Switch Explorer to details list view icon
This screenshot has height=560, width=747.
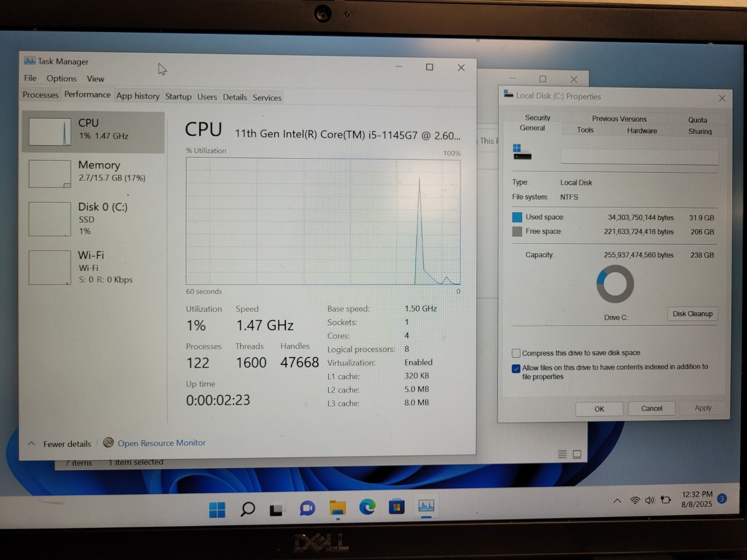coord(562,454)
